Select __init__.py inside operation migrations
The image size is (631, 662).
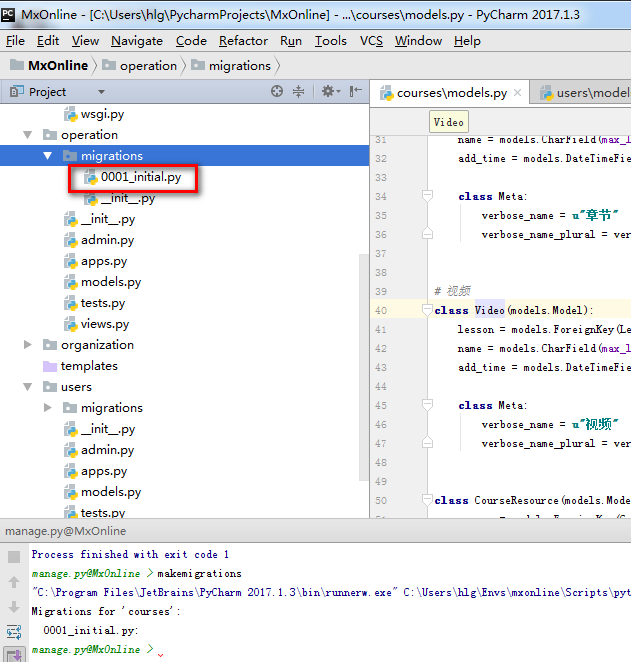pyautogui.click(x=128, y=198)
